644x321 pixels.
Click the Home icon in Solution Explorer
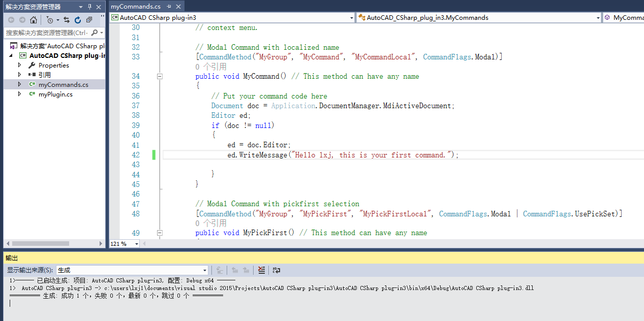click(x=33, y=20)
